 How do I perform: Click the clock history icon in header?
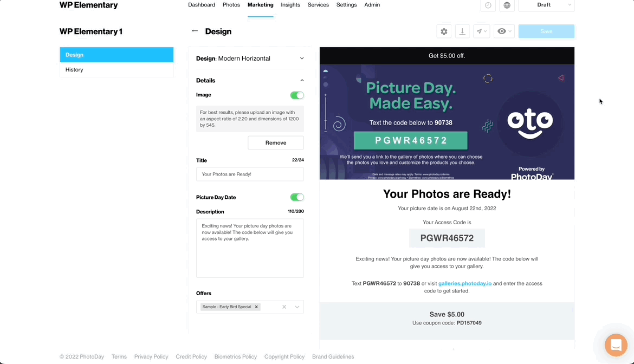coord(488,5)
